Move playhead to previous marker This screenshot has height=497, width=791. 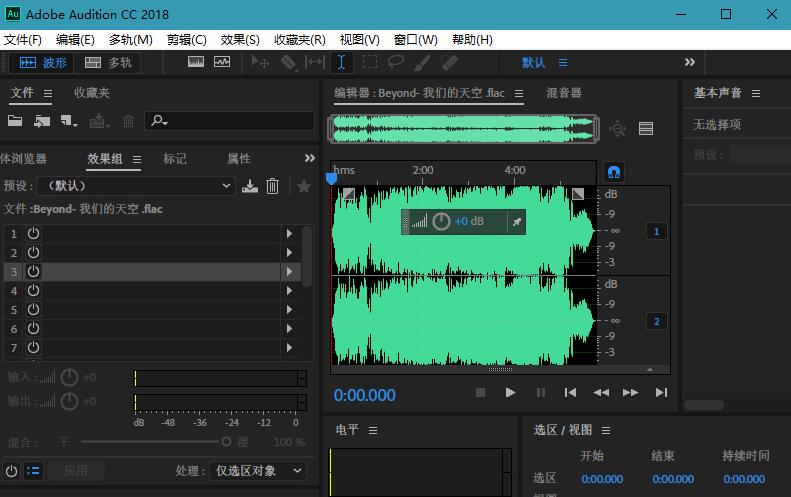570,393
